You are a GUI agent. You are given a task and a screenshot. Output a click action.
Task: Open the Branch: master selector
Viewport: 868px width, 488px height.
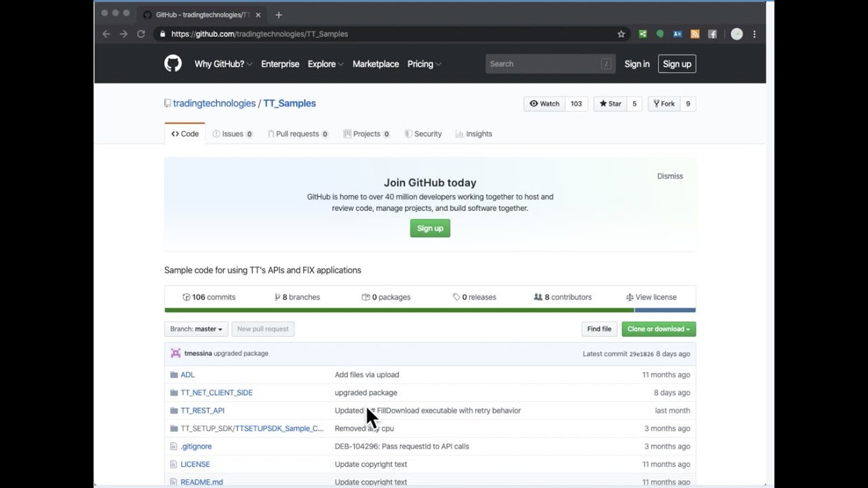click(x=196, y=329)
